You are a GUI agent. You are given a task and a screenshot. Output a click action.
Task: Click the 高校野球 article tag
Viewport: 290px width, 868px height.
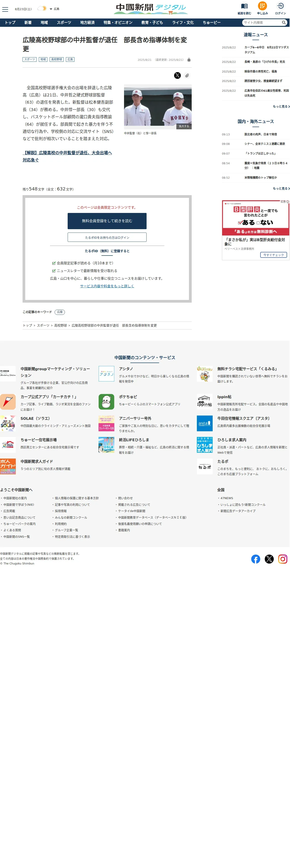(56, 59)
